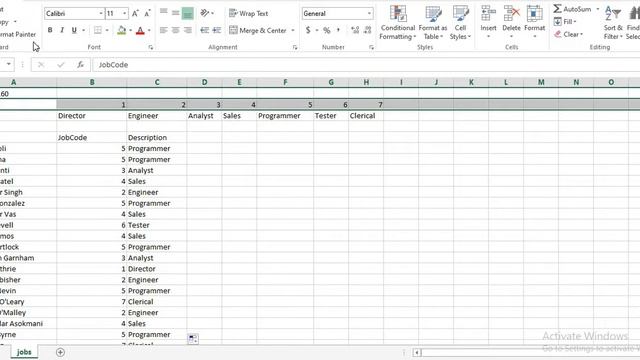Middle align cell contents
The image size is (640, 360).
[x=176, y=13]
